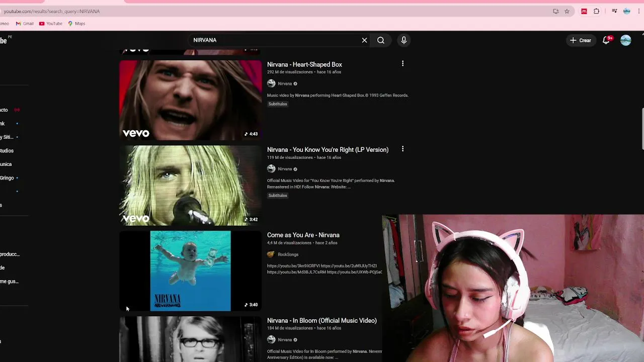This screenshot has height=362, width=644.
Task: Open In Bloom (Official Music Video) title
Action: (321, 321)
